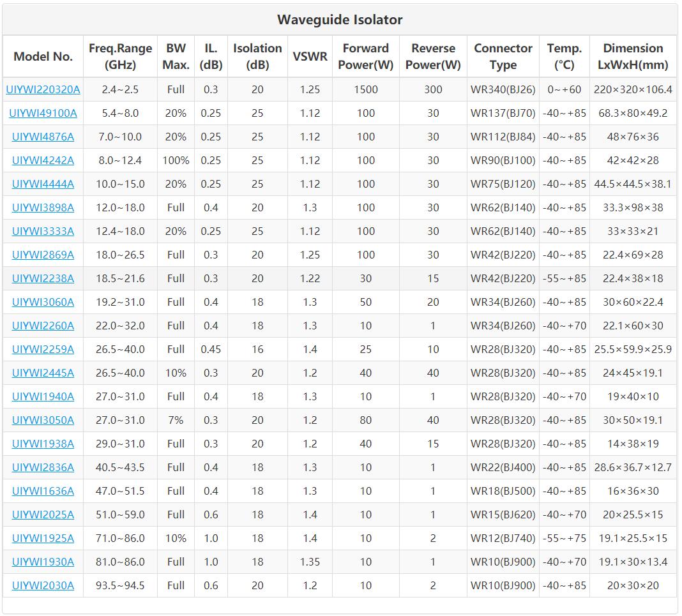The image size is (682, 616).
Task: Open the UIYWI3050A model link
Action: tap(43, 420)
